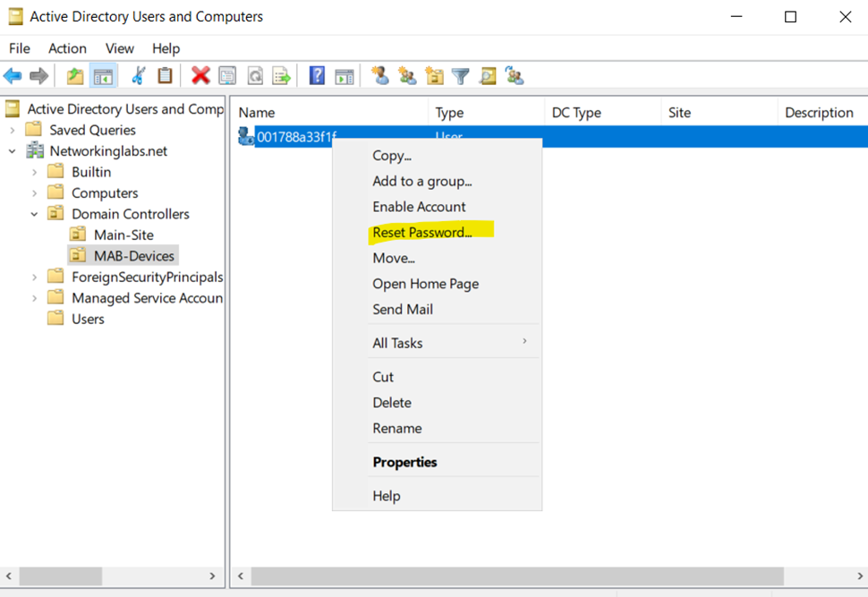Click the Export List toolbar icon

click(x=281, y=76)
